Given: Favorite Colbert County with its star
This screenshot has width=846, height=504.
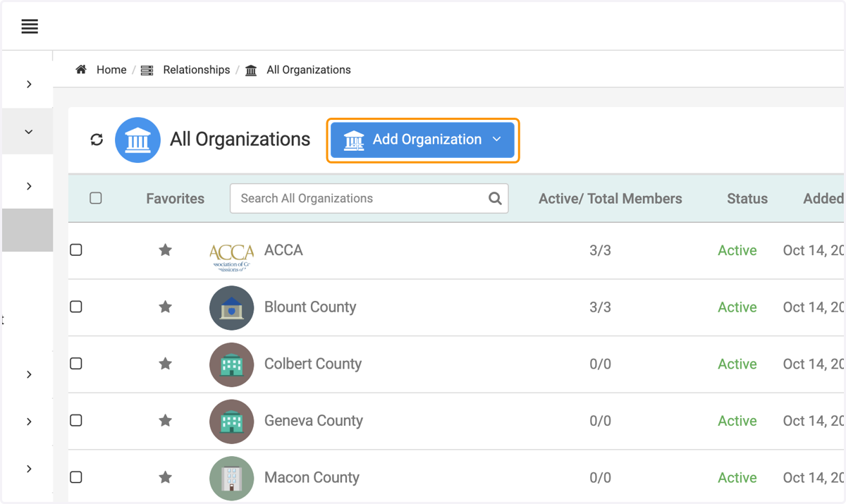Looking at the screenshot, I should (x=165, y=364).
